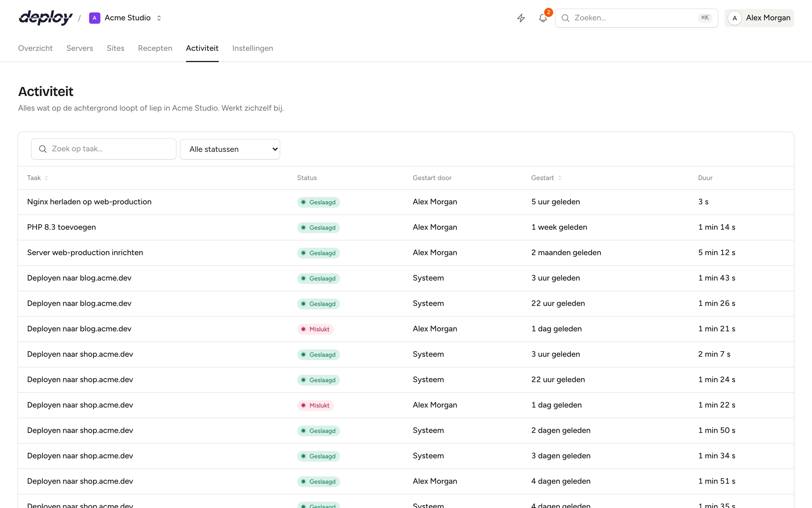Click the Zoek op taak input
The height and width of the screenshot is (508, 812).
(104, 149)
